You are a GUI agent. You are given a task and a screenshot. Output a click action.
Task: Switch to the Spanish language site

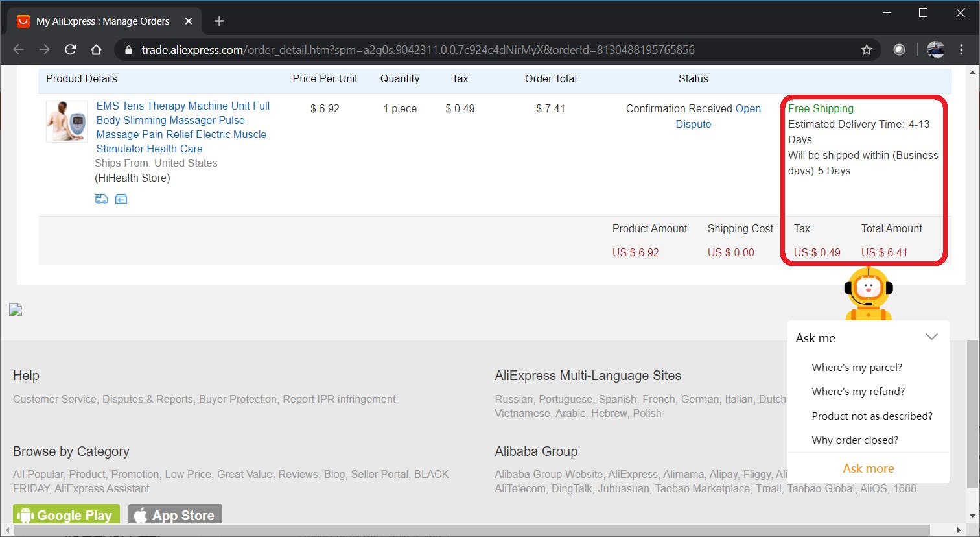tap(617, 400)
